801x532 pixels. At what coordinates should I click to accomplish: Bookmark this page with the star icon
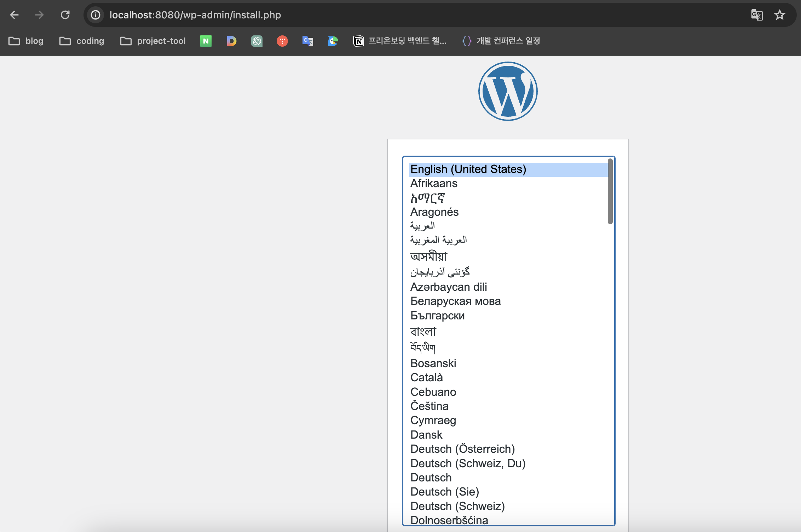780,15
